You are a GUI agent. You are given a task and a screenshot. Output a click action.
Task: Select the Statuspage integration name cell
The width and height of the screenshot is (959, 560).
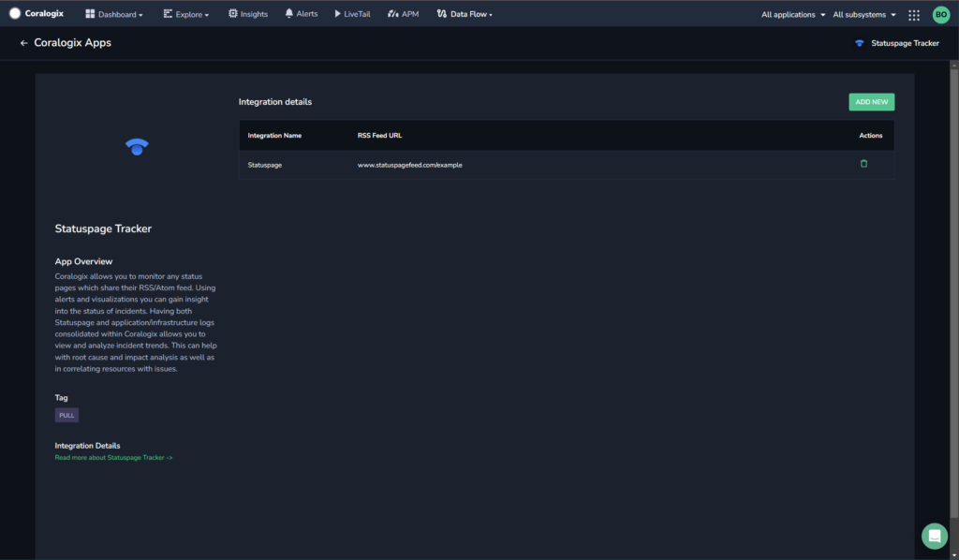265,165
